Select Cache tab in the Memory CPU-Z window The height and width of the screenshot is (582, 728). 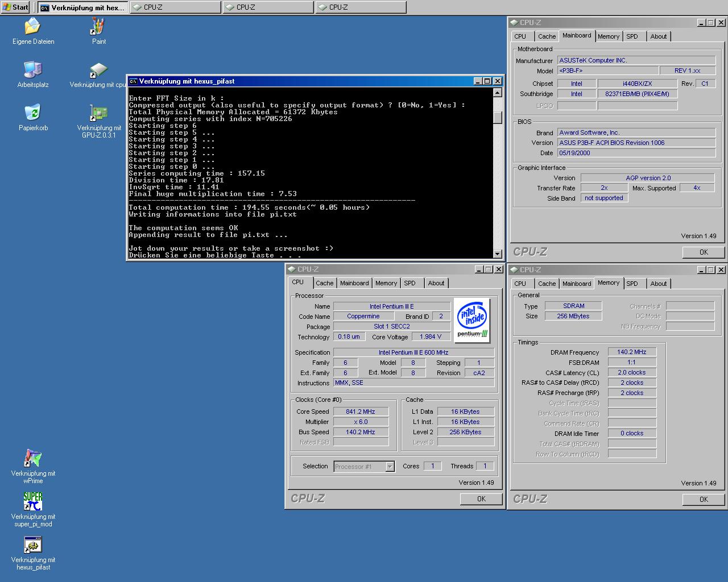(x=547, y=284)
